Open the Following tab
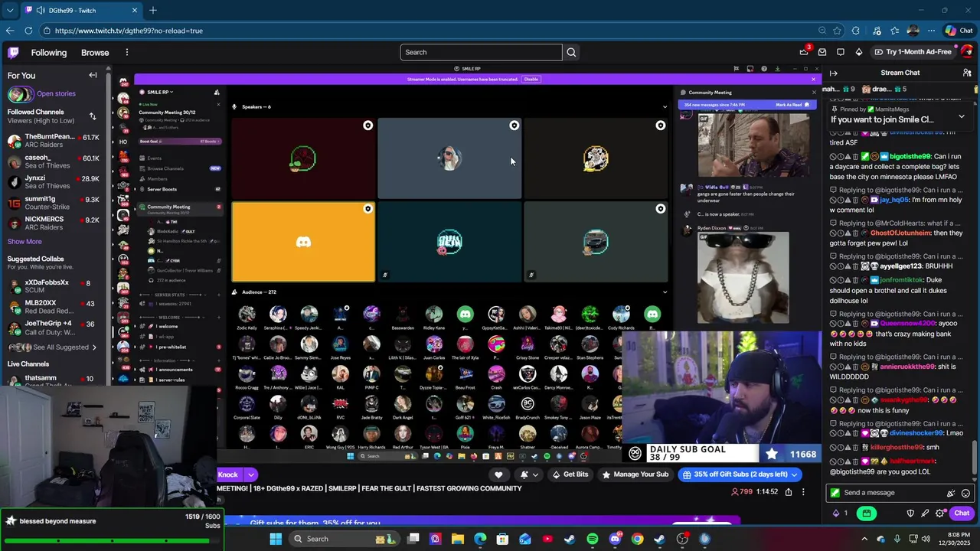Image resolution: width=980 pixels, height=551 pixels. pos(49,53)
